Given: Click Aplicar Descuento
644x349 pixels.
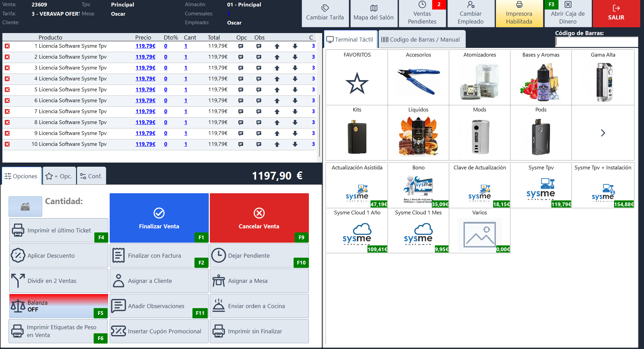Looking at the screenshot, I should coord(59,256).
